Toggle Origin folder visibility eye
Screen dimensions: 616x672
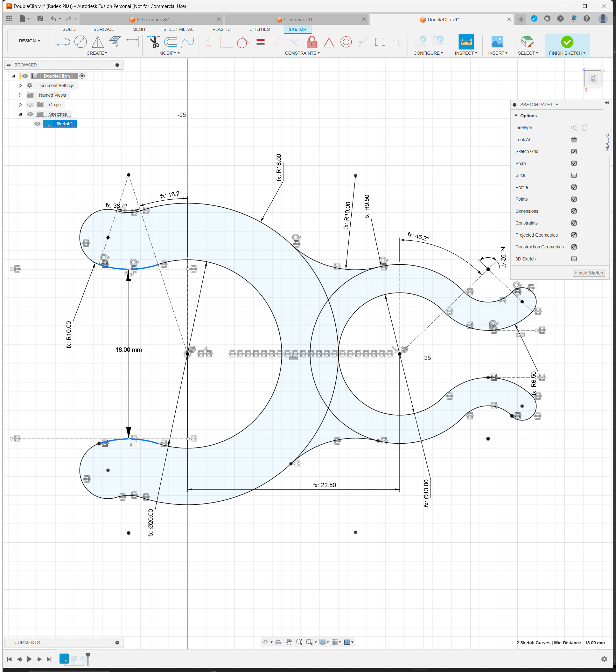pyautogui.click(x=30, y=105)
